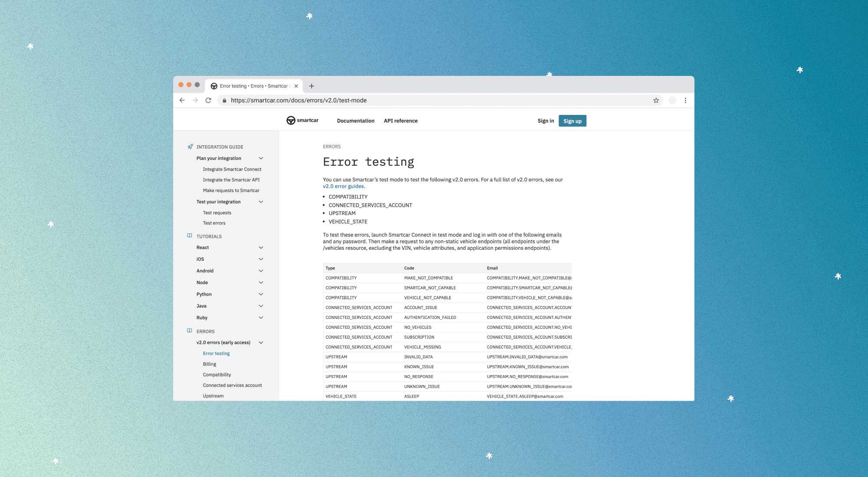Click the browser forward arrow
Viewport: 868px width, 477px height.
click(195, 100)
